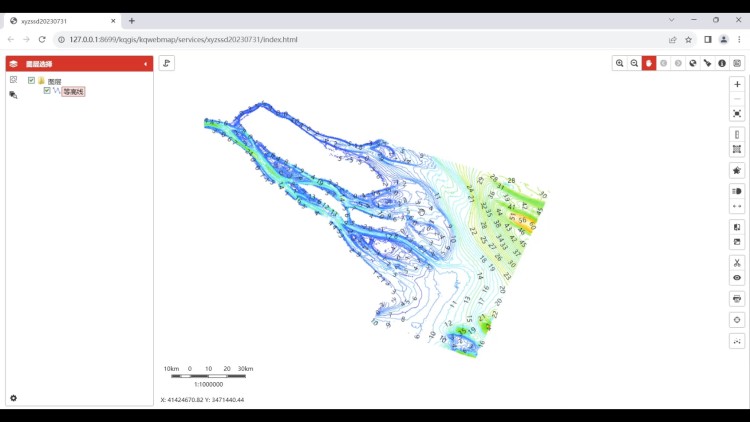This screenshot has height=422, width=750.
Task: Click the zoom in magnifier tool
Action: (620, 63)
